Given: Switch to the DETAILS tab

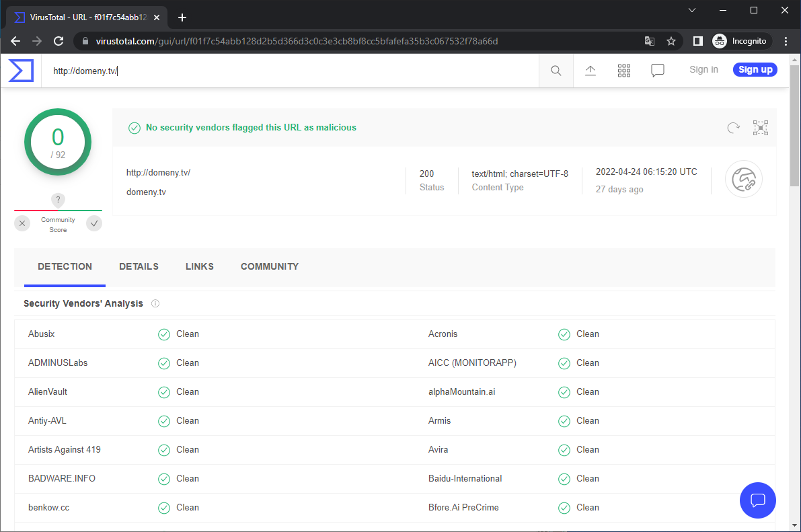Looking at the screenshot, I should 139,267.
